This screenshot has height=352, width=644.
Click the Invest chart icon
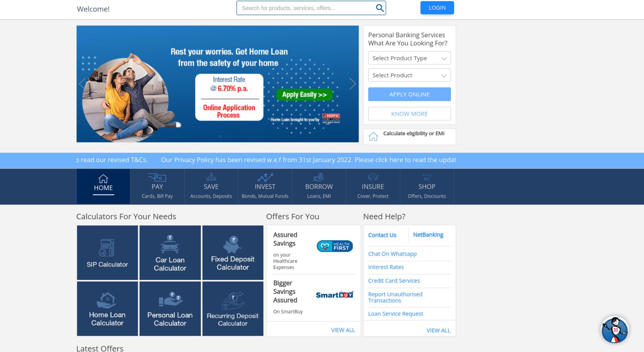click(x=265, y=177)
